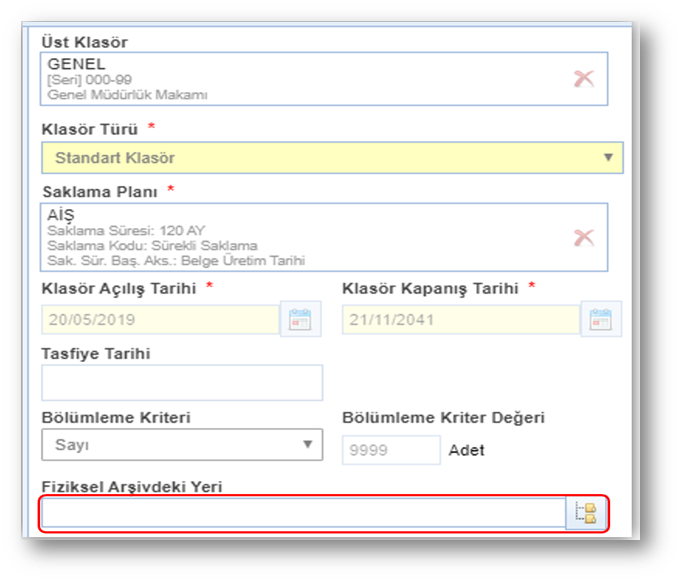Click browse icon beside Fiziksel Arşivdeki Yeri

point(586,514)
